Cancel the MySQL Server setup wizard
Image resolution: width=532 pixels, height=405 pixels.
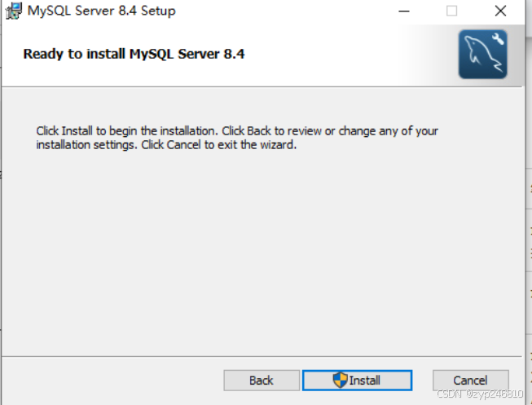(x=471, y=381)
